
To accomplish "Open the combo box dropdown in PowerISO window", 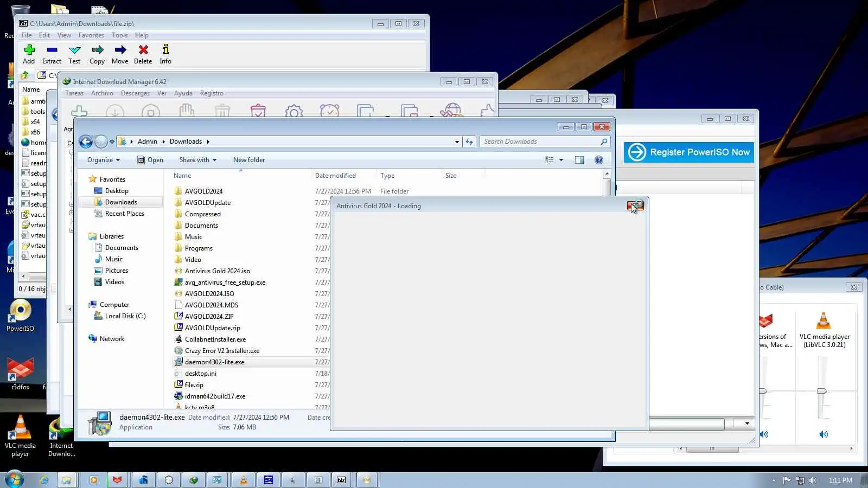I will tap(747, 423).
